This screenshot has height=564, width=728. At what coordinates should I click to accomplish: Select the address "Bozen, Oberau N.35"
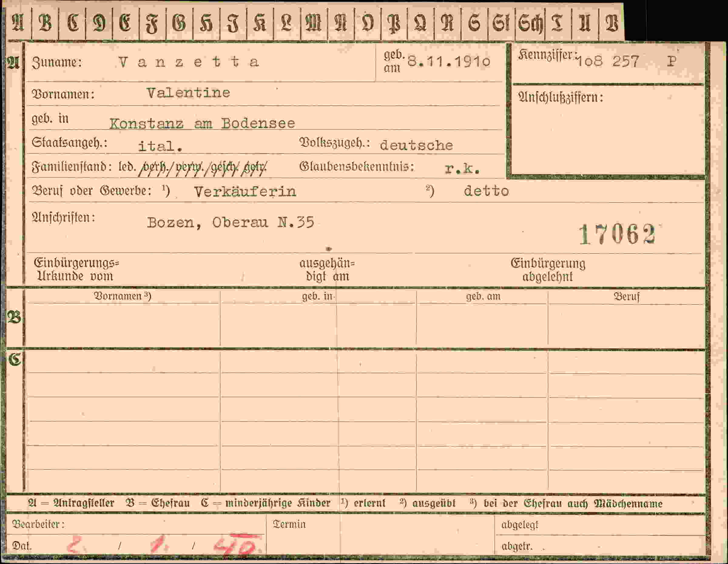pyautogui.click(x=231, y=223)
